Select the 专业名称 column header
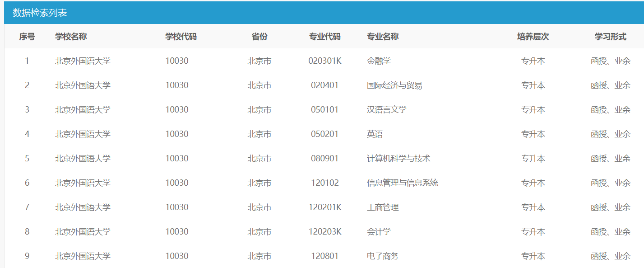Viewport: 644px width, 268px height. click(383, 37)
